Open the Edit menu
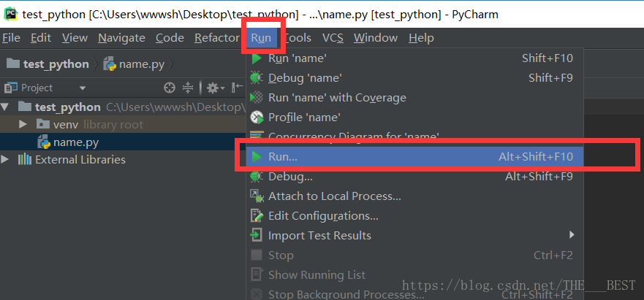 pos(41,38)
